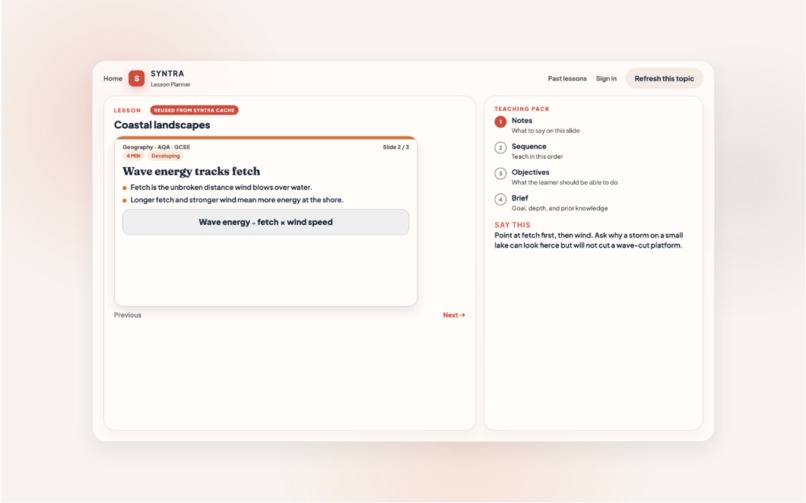Click the Lesson Planner subtitle

click(x=171, y=84)
